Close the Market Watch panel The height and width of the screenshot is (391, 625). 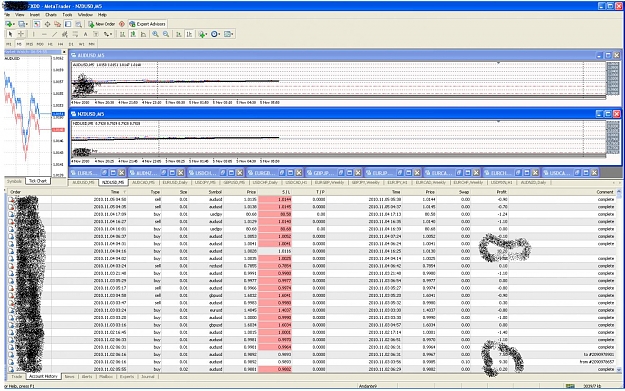coord(64,52)
